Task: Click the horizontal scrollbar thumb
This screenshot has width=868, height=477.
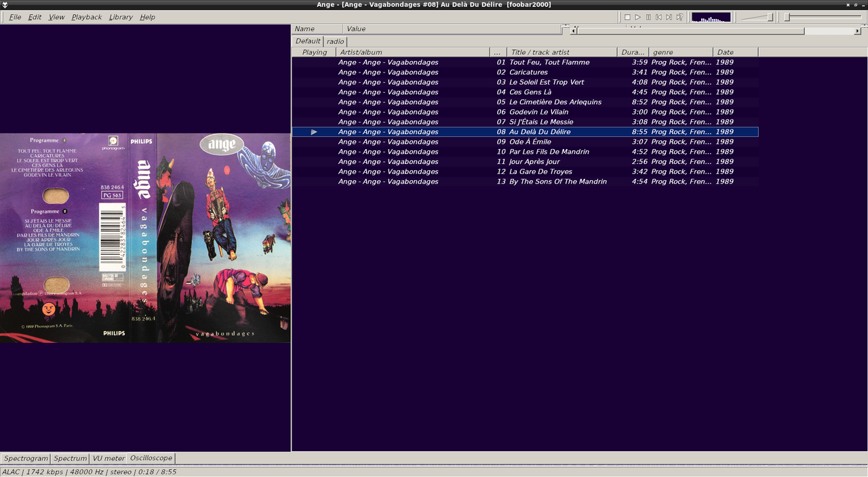Action: pos(691,30)
